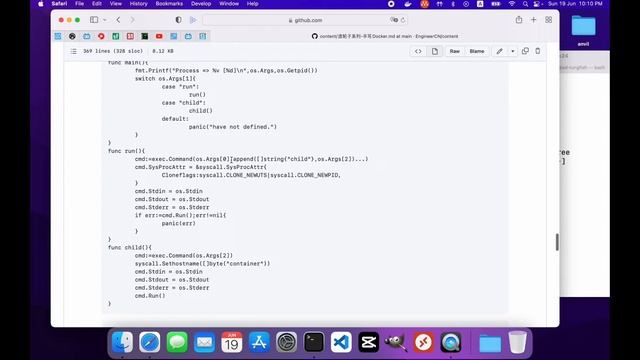Open the Edit menu
Viewport: 640px width, 360px height.
tap(97, 4)
